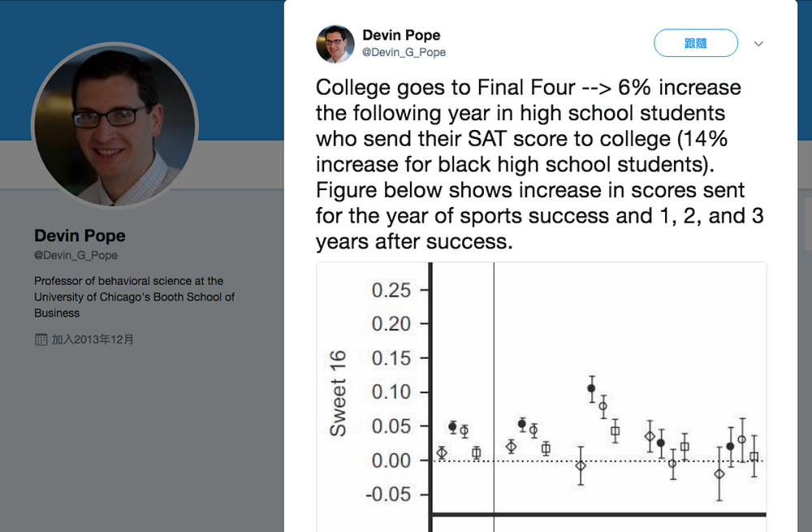Click the calendar icon beside the join date
Viewport: 812px width, 532px height.
click(41, 340)
